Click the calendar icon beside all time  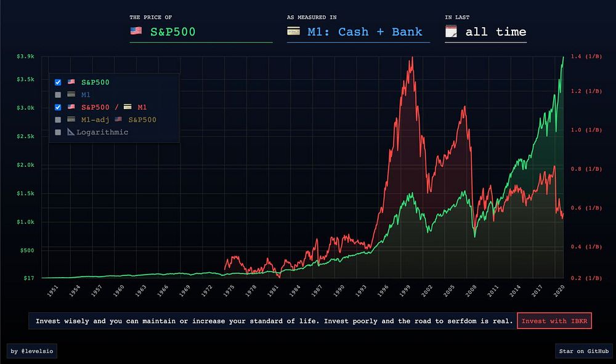click(451, 31)
